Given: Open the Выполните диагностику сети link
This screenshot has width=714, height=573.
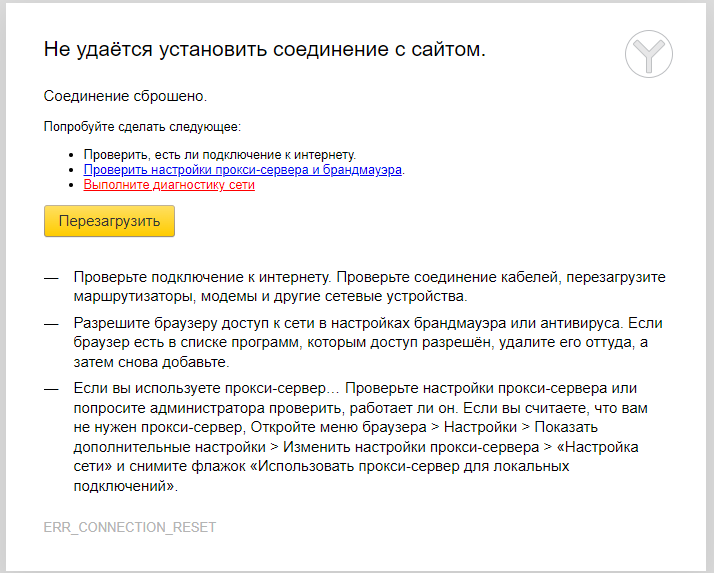Looking at the screenshot, I should [x=169, y=185].
